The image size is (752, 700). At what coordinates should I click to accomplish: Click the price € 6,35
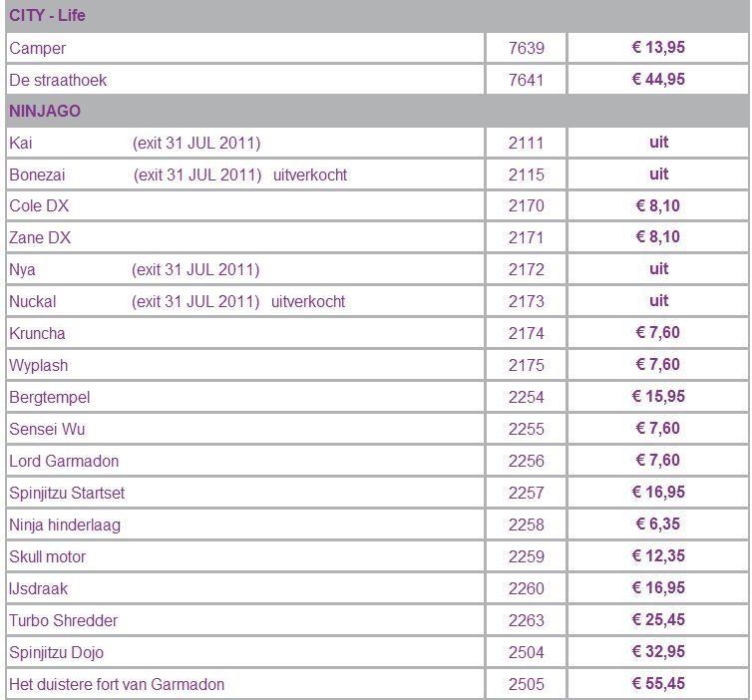(x=658, y=524)
